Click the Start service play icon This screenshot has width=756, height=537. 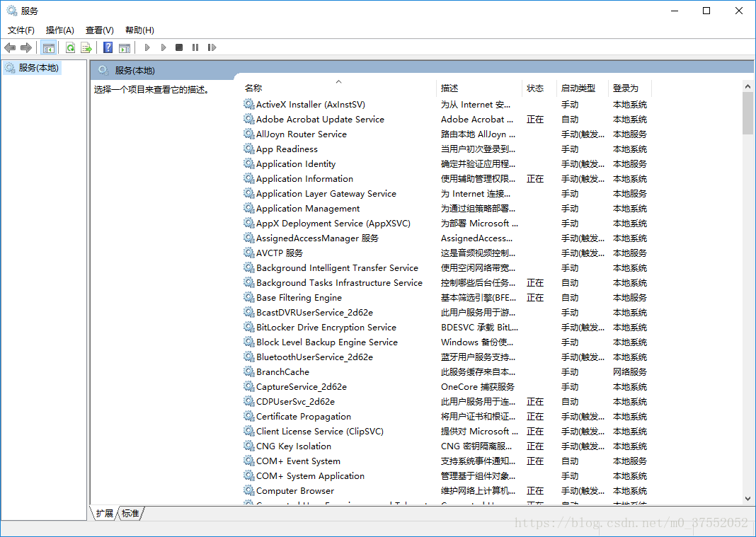[147, 47]
